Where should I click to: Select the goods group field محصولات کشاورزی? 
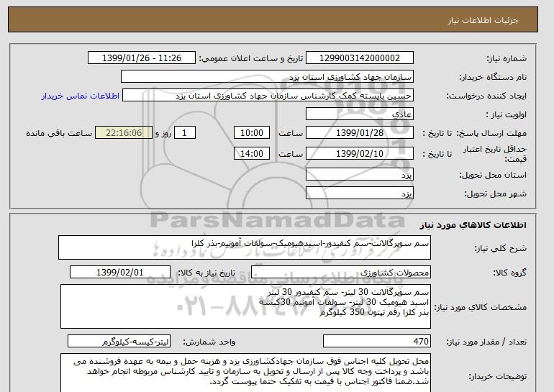341,273
